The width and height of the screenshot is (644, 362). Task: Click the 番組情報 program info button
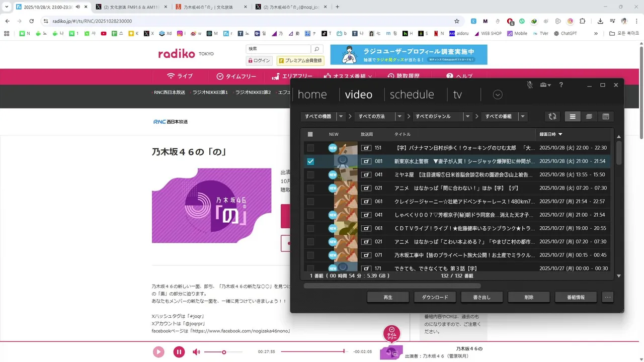click(576, 297)
